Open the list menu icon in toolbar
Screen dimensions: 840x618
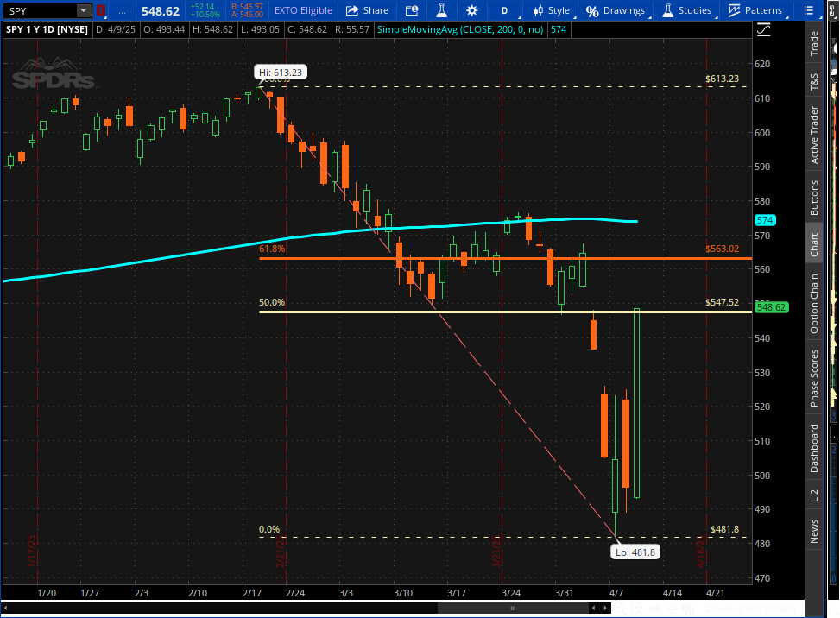[809, 10]
